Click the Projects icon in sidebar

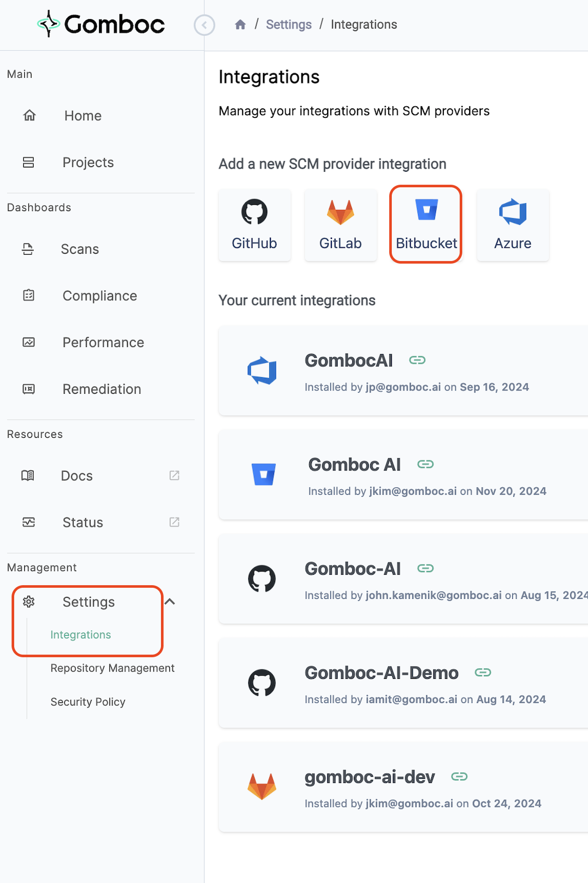[x=28, y=162]
